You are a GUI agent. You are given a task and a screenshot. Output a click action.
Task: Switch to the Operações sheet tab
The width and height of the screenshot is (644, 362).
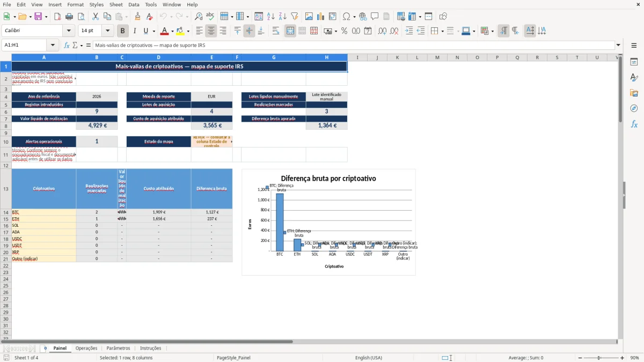pyautogui.click(x=86, y=348)
